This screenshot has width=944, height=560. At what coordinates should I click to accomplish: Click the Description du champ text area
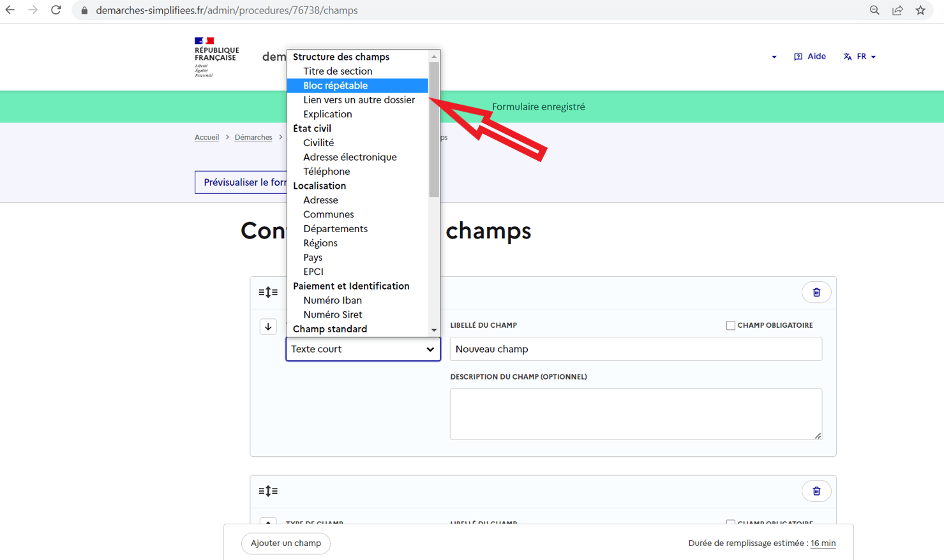coord(635,414)
